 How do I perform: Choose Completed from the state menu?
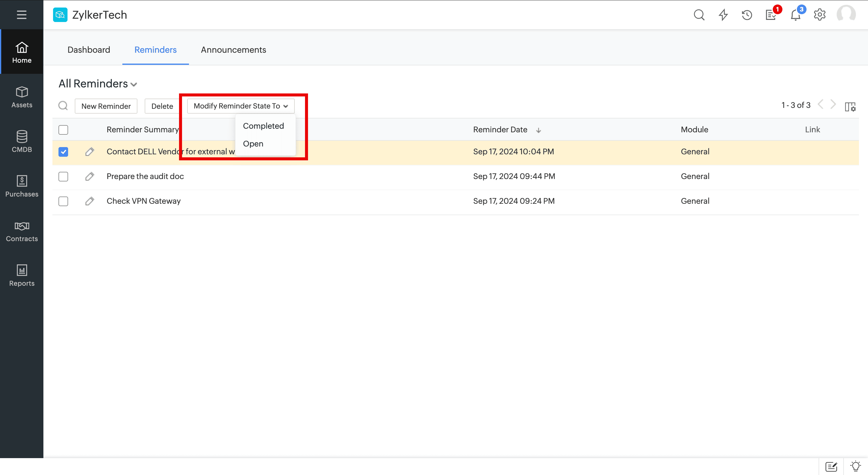263,126
